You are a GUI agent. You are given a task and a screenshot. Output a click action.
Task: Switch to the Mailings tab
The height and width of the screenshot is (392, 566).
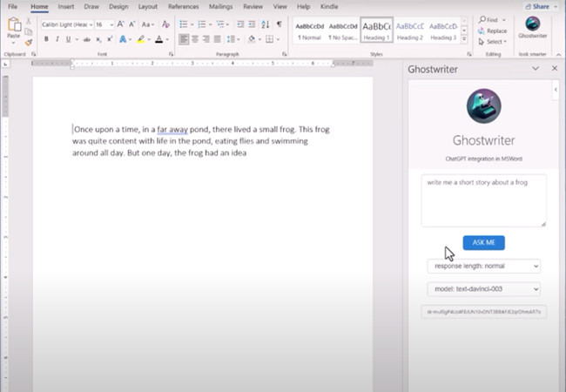(220, 6)
